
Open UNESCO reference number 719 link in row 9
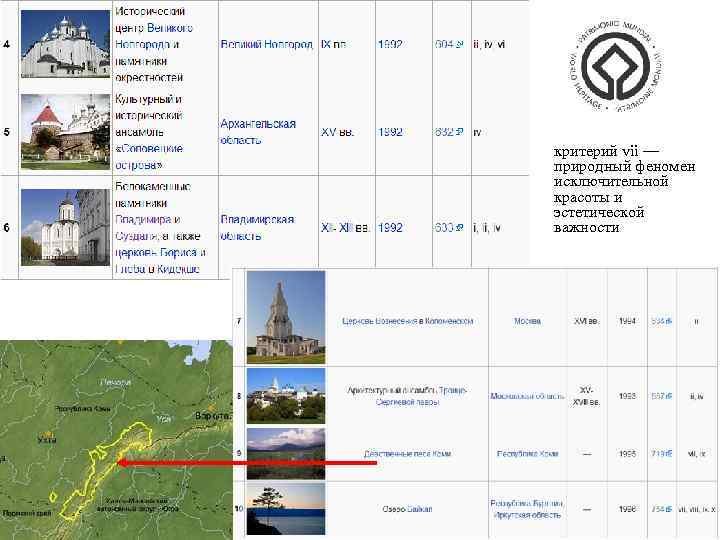point(662,454)
